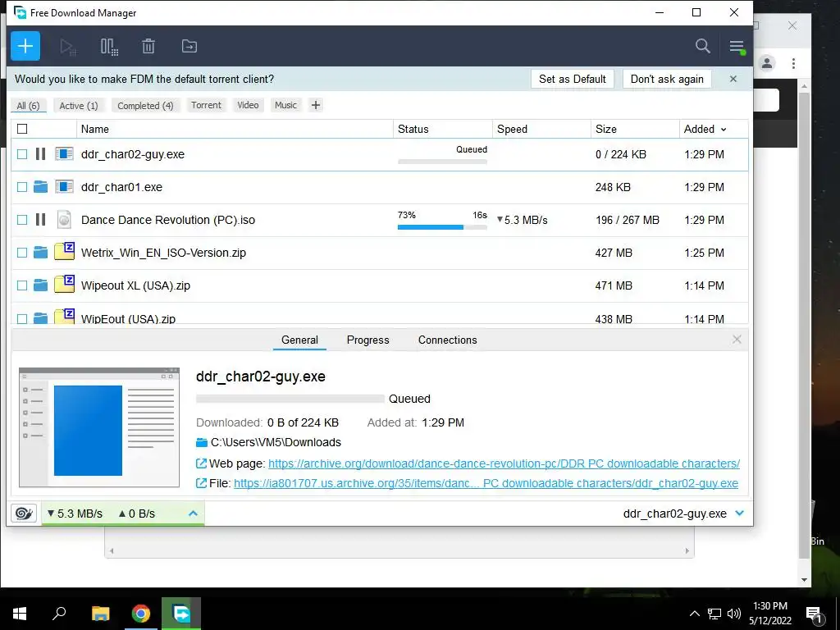Click Set as Default button
This screenshot has width=840, height=630.
(572, 79)
